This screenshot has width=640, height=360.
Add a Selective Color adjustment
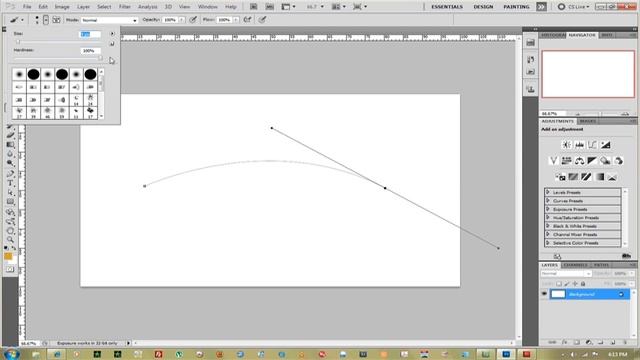(x=612, y=177)
